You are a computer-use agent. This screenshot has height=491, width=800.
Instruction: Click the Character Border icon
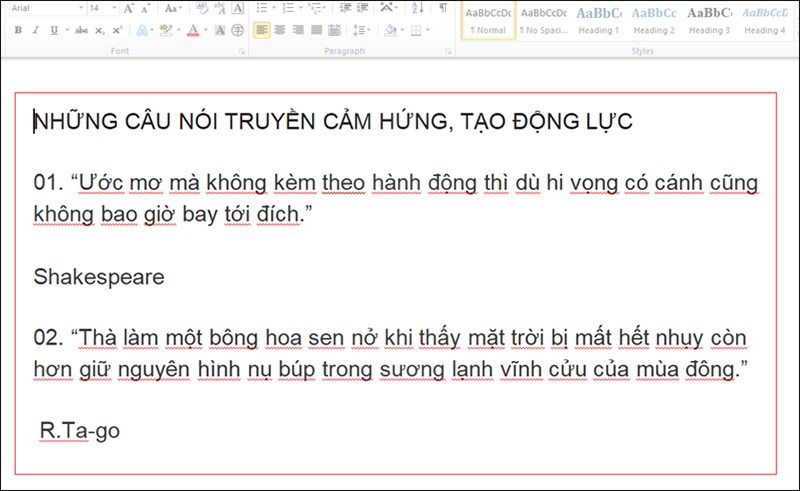coord(238,8)
